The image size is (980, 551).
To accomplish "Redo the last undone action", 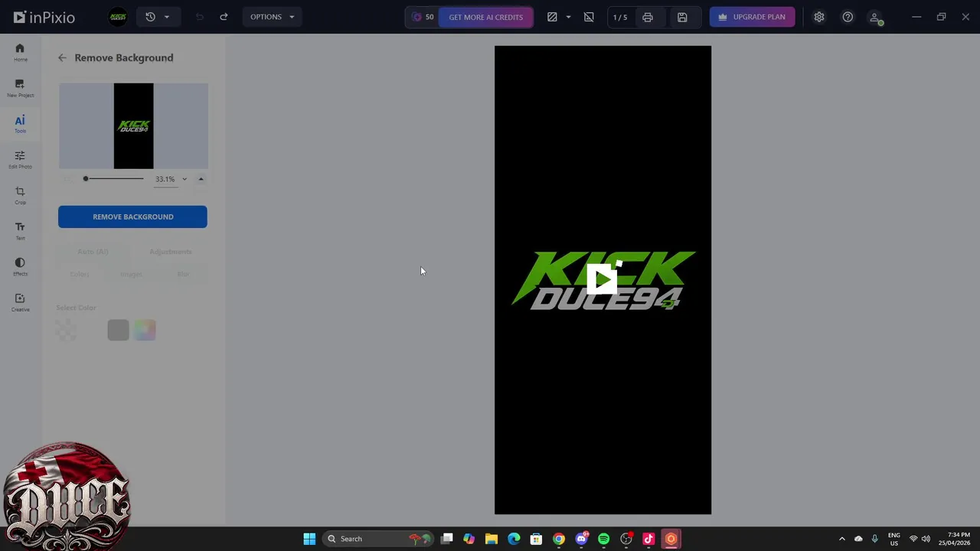I will (x=224, y=17).
